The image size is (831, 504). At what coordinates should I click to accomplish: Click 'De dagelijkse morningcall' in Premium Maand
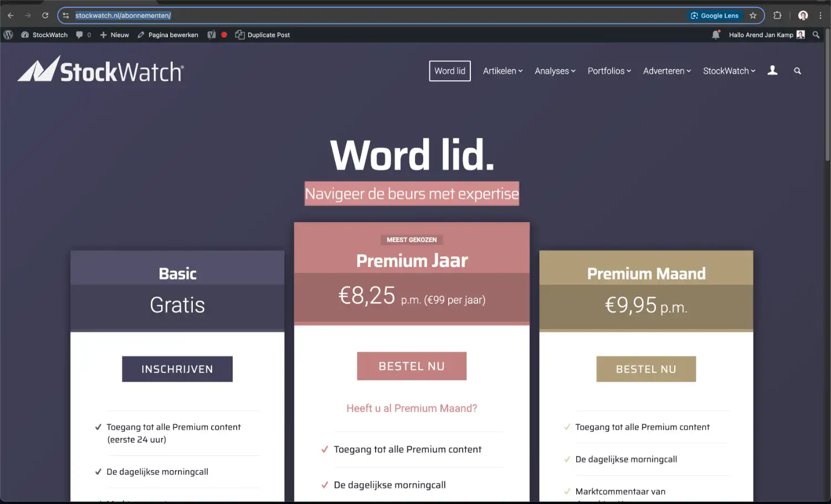626,459
